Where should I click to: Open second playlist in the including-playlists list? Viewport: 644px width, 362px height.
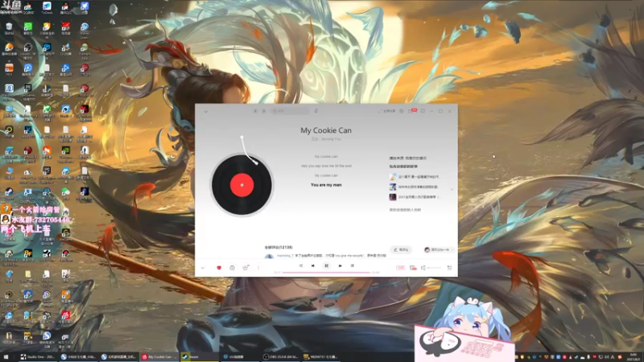click(415, 187)
